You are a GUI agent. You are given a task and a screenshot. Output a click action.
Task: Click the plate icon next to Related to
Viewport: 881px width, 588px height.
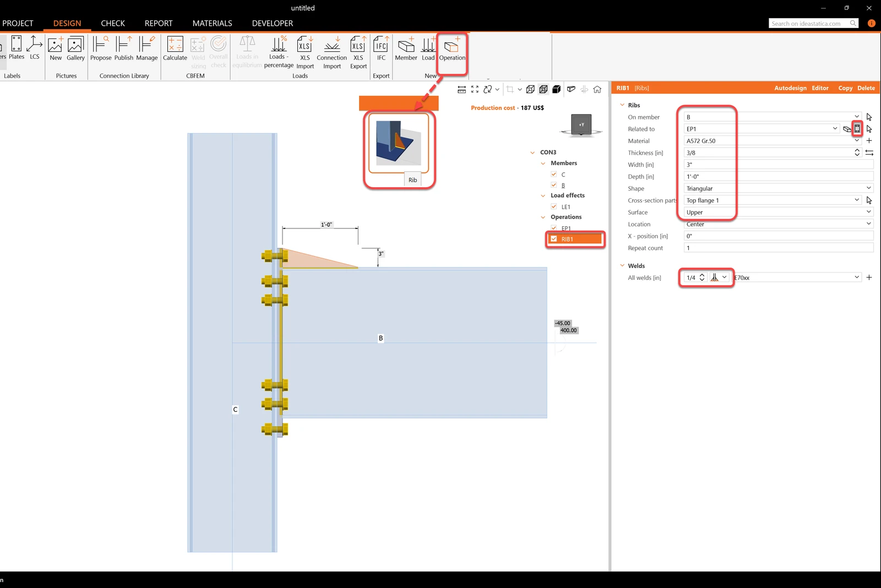click(847, 129)
